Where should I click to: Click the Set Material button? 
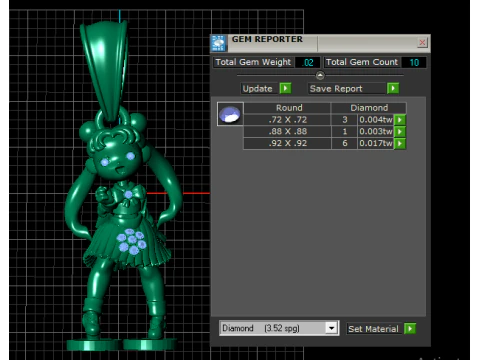374,329
